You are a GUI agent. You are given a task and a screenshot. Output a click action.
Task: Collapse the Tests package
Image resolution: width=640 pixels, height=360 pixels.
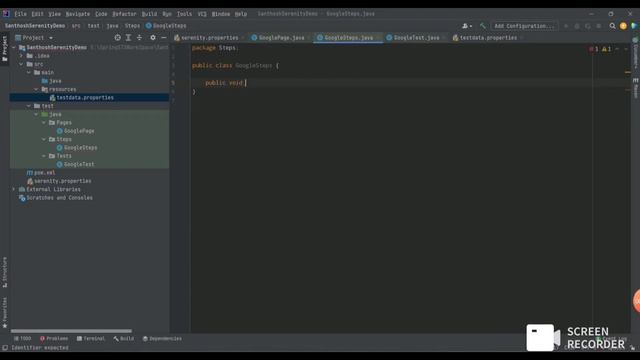coord(44,156)
